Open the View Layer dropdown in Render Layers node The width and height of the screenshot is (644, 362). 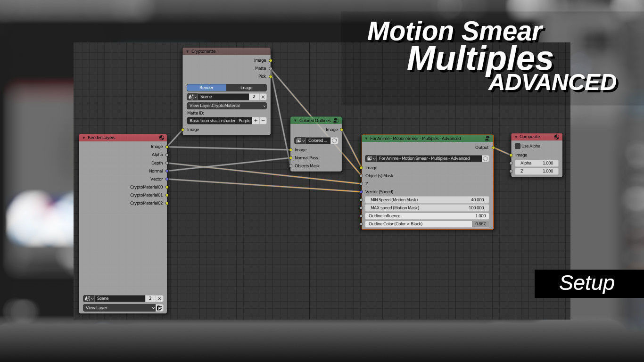(x=118, y=308)
